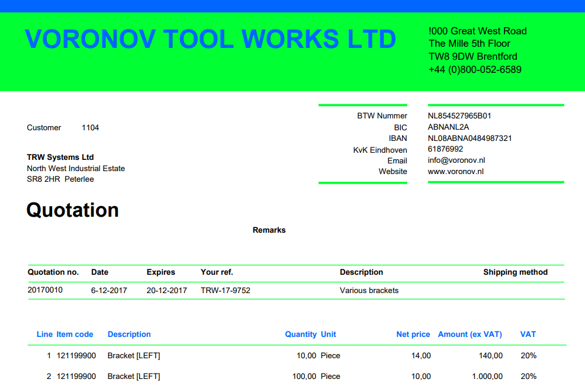Select the TRW Systems Ltd customer name
The image size is (585, 392).
[x=60, y=158]
